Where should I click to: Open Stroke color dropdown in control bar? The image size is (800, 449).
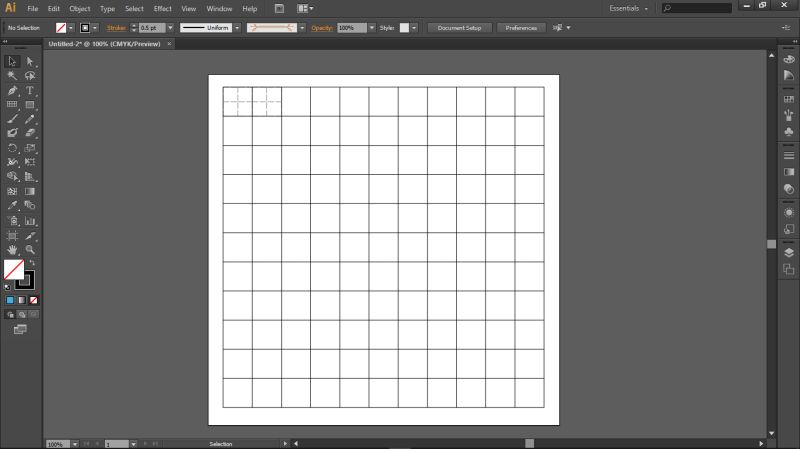(95, 28)
